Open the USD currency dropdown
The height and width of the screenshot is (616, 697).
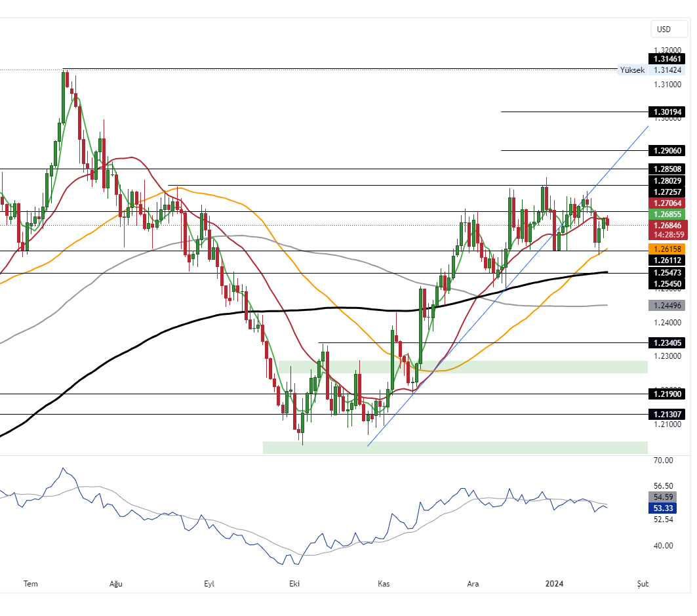pyautogui.click(x=664, y=29)
